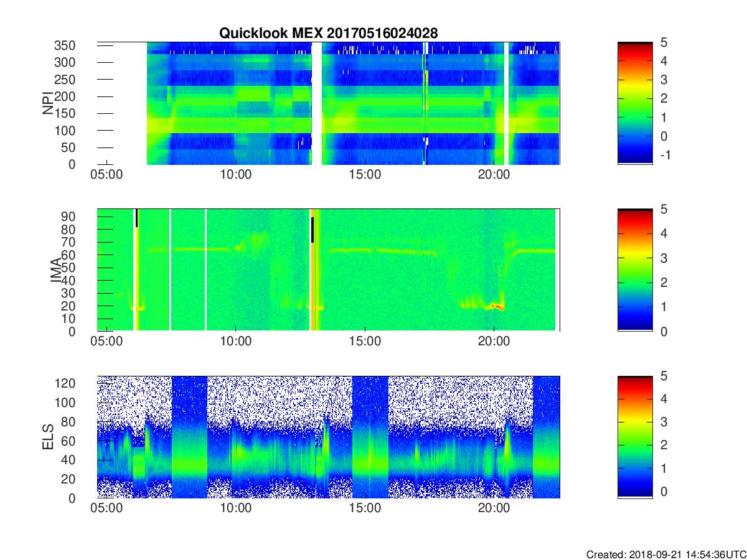This screenshot has height=560, width=747.
Task: Click the 10:00 time label under IMA plot
Action: pyautogui.click(x=236, y=342)
